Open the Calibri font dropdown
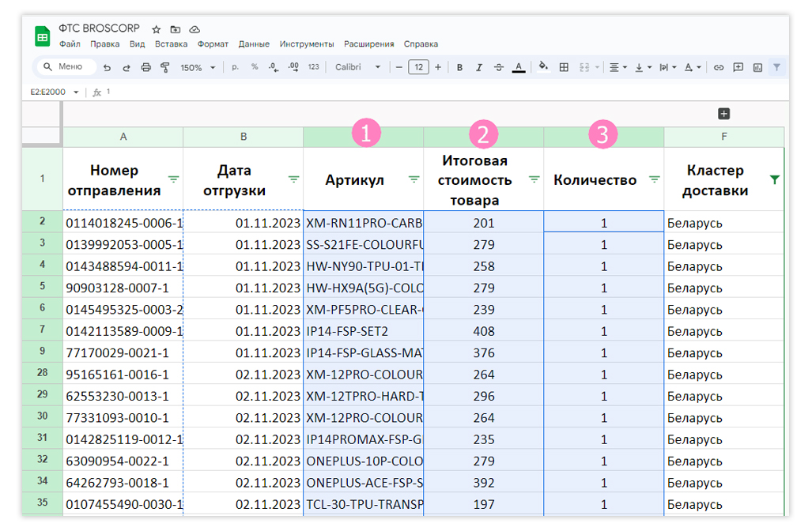The height and width of the screenshot is (531, 812). point(358,67)
